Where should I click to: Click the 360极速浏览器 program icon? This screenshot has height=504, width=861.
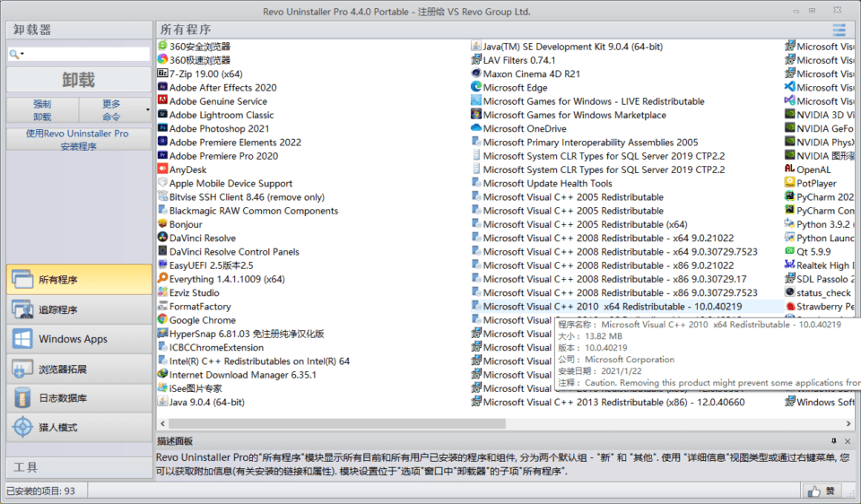pos(162,60)
